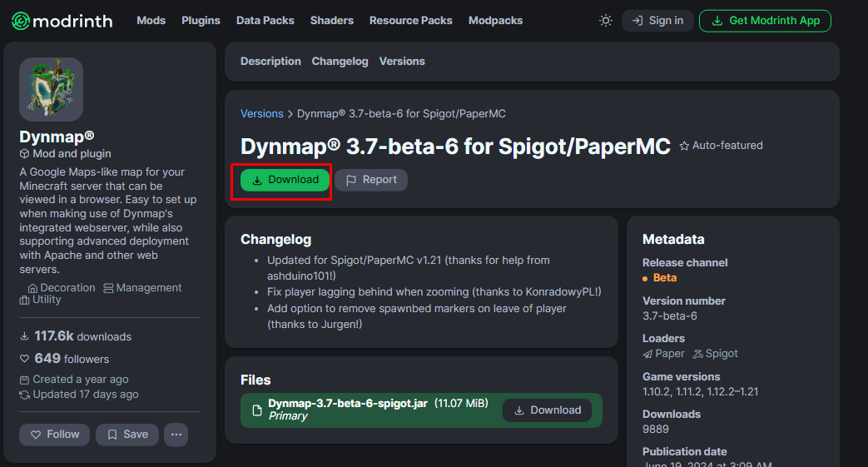Select the Utility category tag
Screen dimensions: 868x467
(41, 300)
